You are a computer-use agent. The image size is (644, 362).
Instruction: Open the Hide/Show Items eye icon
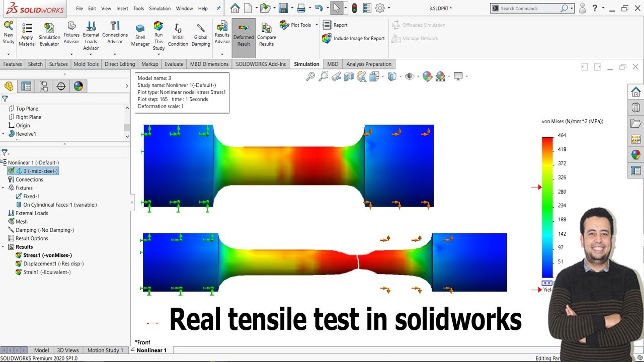pyautogui.click(x=410, y=76)
